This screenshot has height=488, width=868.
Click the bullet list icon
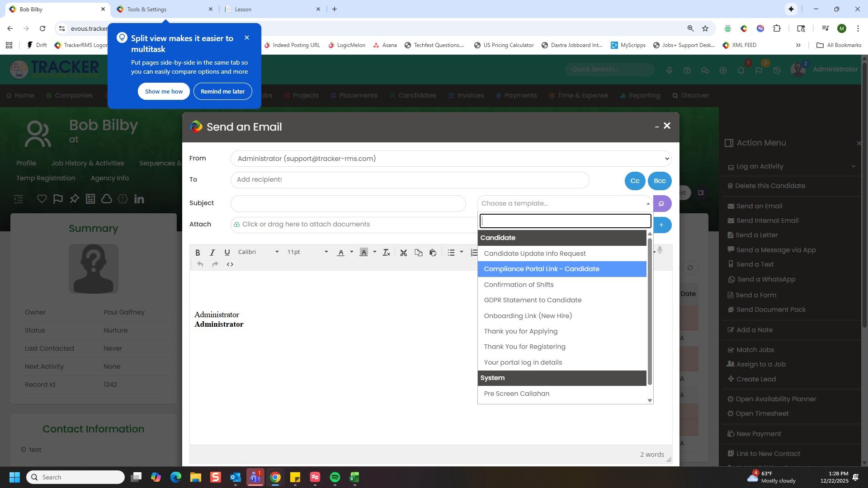451,253
